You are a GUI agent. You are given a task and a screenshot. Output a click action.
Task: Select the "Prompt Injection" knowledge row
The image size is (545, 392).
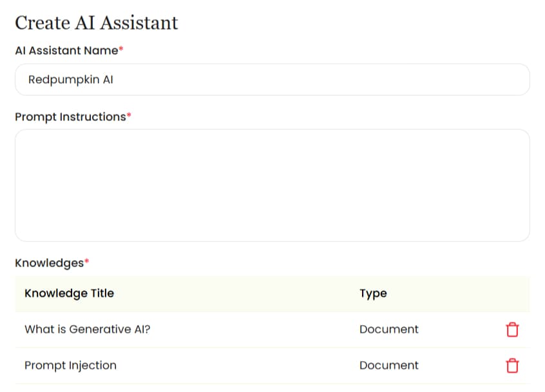pyautogui.click(x=193, y=365)
